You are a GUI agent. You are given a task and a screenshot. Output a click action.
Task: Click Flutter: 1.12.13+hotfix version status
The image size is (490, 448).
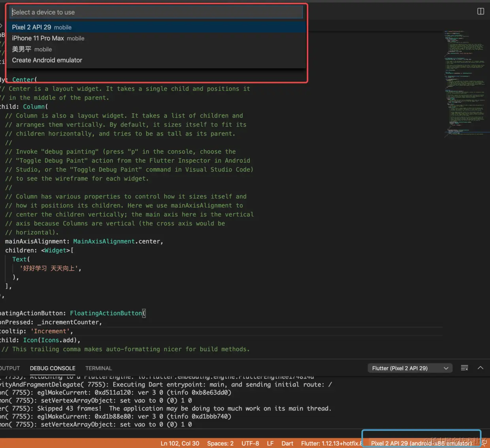(x=332, y=443)
